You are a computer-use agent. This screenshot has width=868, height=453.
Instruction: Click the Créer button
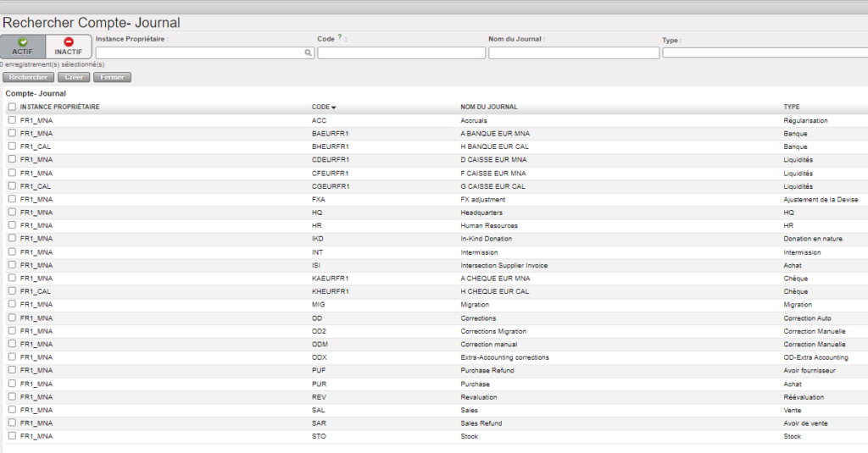[x=74, y=77]
